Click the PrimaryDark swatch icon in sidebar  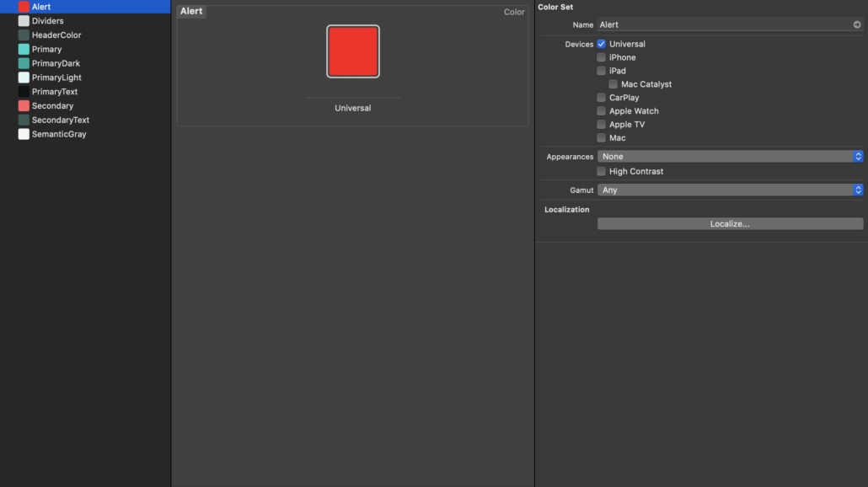(24, 63)
